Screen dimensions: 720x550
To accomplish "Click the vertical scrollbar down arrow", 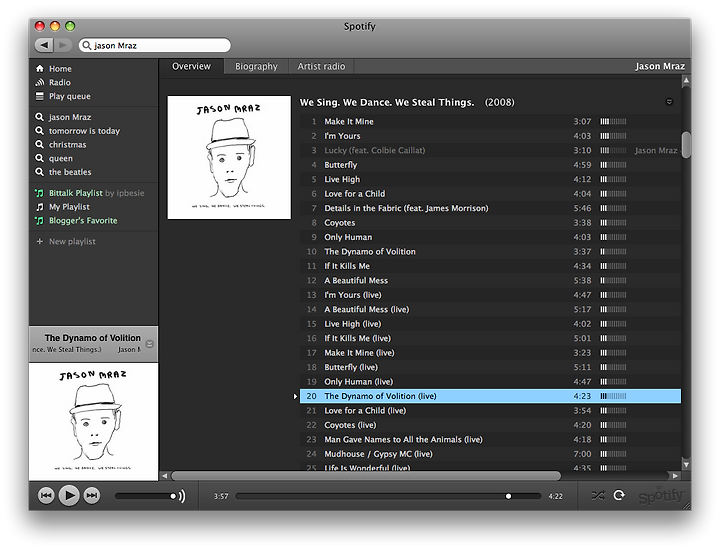I will click(686, 465).
